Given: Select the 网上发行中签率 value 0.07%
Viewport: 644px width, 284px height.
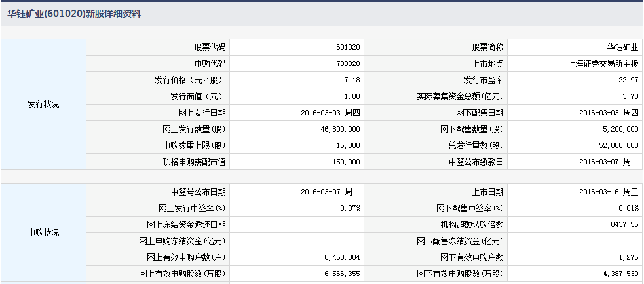Looking at the screenshot, I should [350, 209].
